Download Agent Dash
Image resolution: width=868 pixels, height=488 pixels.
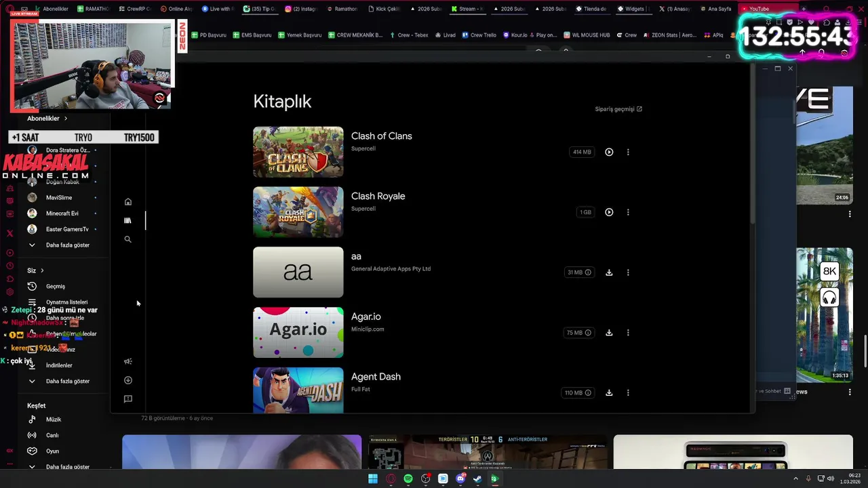tap(609, 392)
